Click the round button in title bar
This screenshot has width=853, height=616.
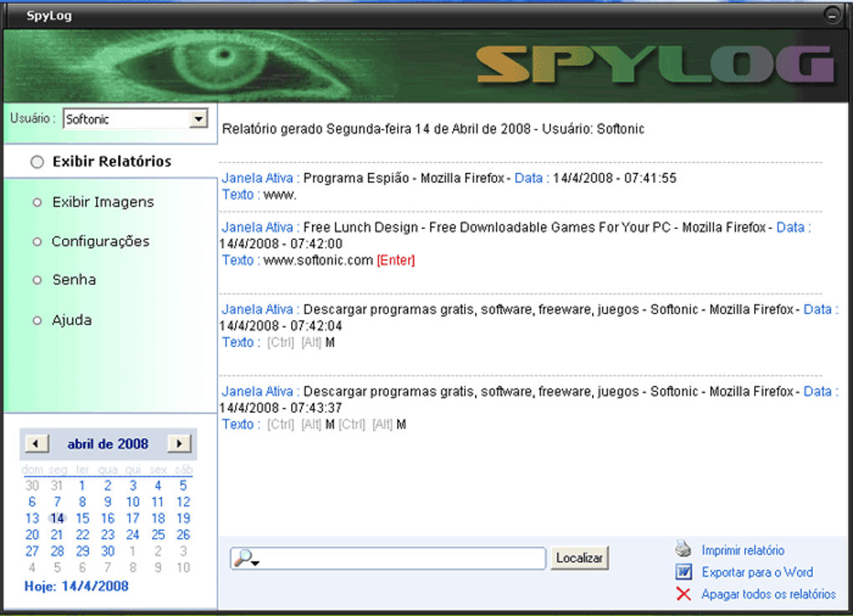(x=832, y=15)
